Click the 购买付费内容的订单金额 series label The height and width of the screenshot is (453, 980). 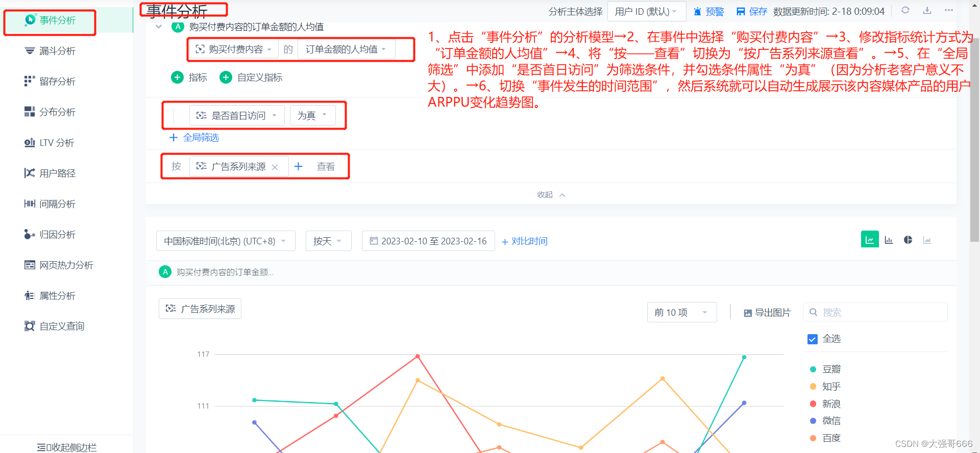click(x=225, y=272)
